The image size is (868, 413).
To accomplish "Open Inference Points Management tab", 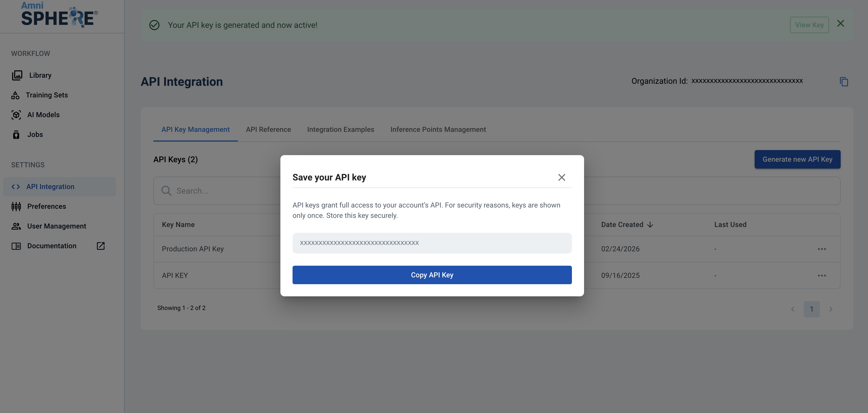I will (438, 130).
